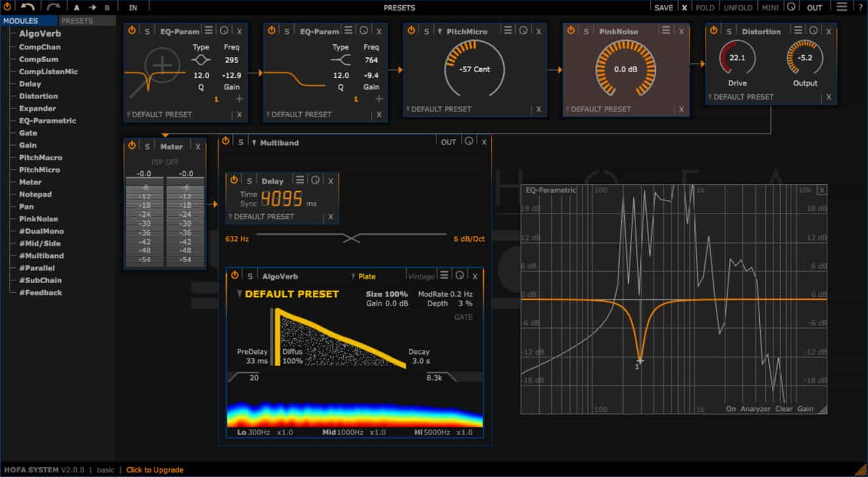
Task: Open the PinkNoise module's menu icon
Action: coord(666,31)
